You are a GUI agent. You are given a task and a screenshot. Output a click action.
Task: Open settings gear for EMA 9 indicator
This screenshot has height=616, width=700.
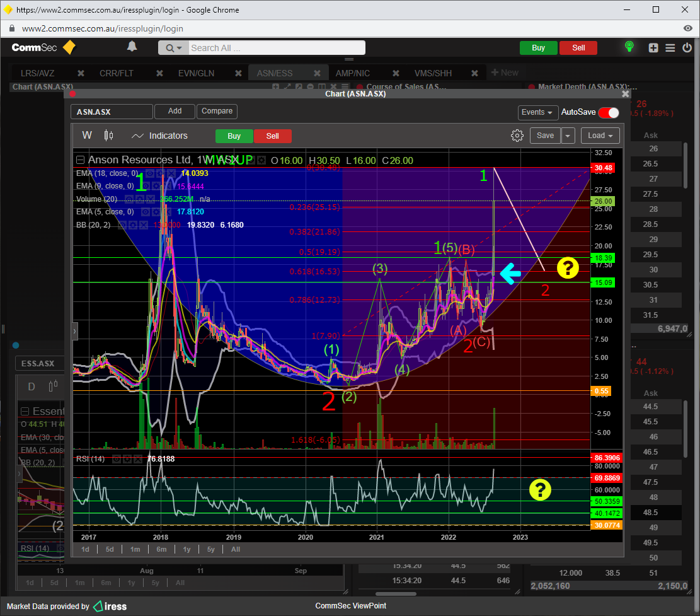coord(157,186)
